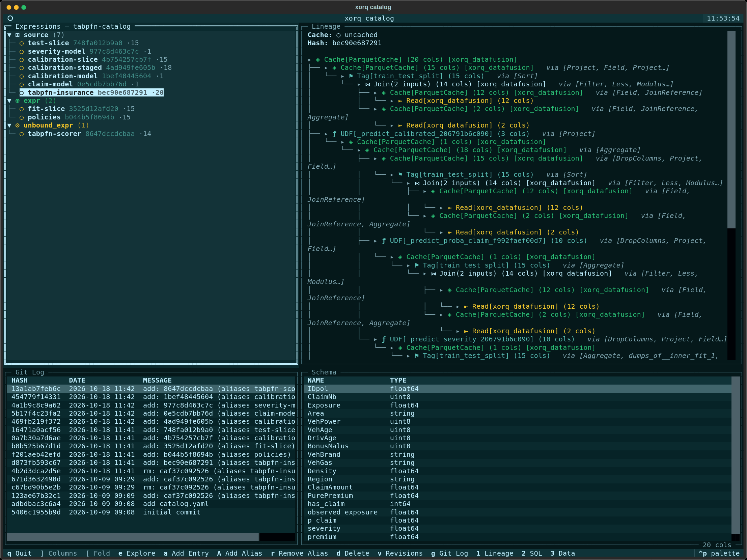Collapse the unbound_expr group triangle
The image size is (747, 560).
click(9, 125)
